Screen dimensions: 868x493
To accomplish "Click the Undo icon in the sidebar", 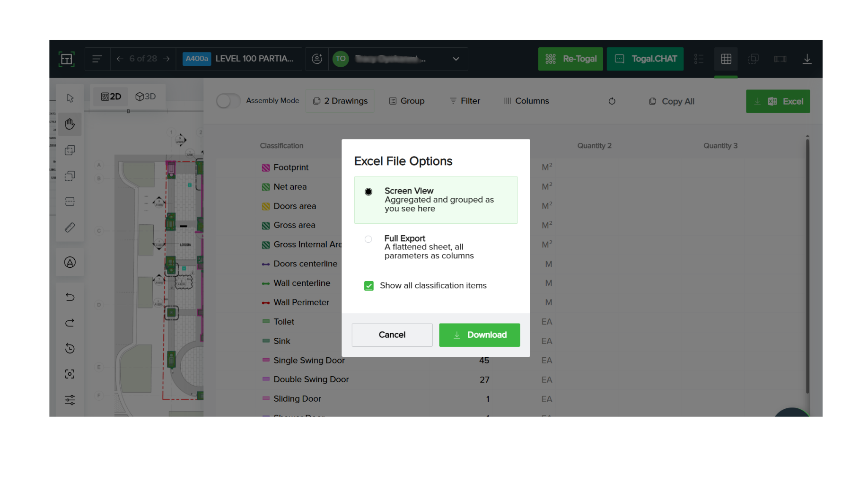I will (70, 297).
